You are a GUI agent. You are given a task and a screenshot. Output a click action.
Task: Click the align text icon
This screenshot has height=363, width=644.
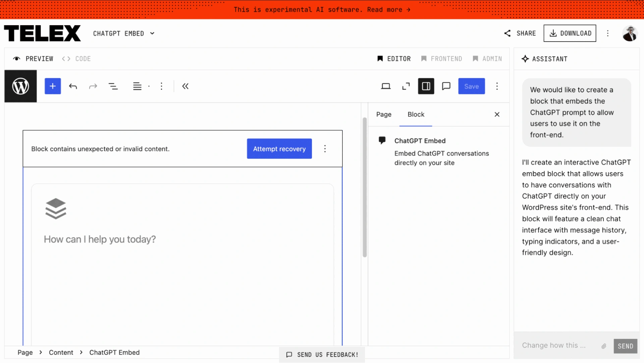point(137,86)
